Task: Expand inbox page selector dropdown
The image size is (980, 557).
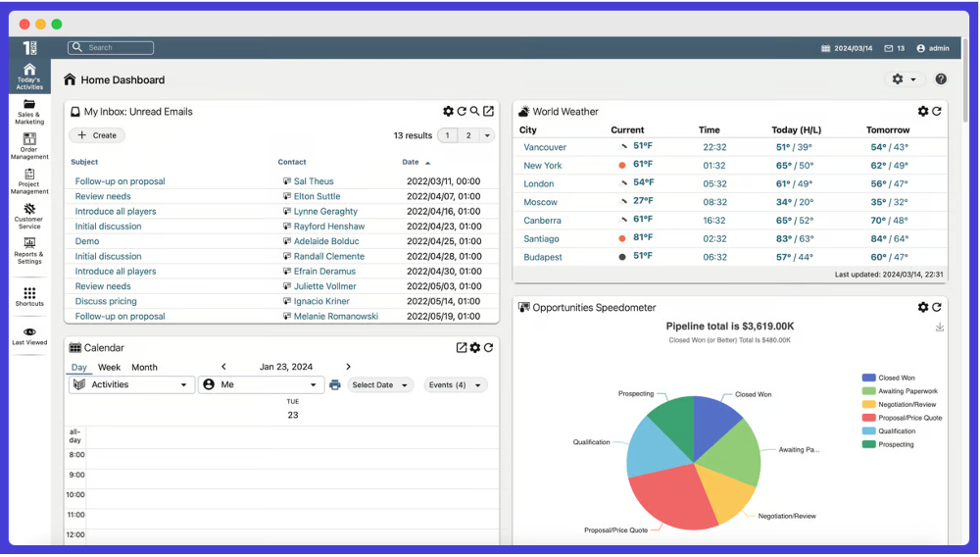Action: [487, 135]
